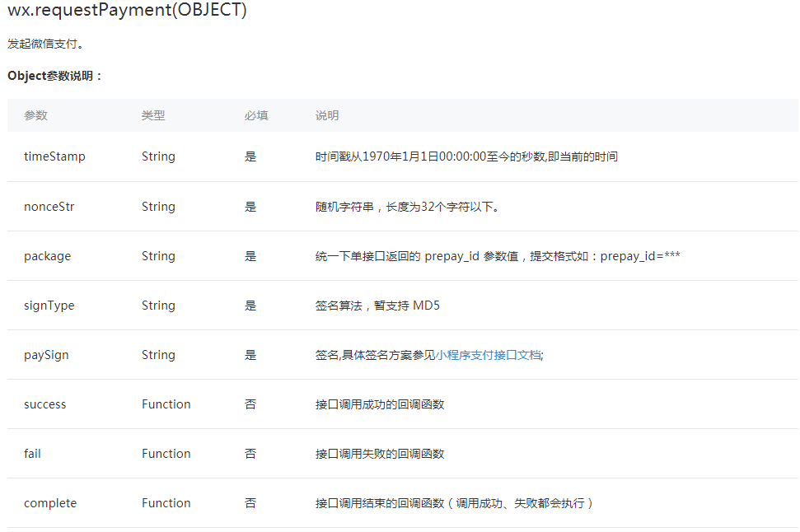This screenshot has width=800, height=532.
Task: Click the 接口调用结束的回调函数 description
Action: click(454, 503)
